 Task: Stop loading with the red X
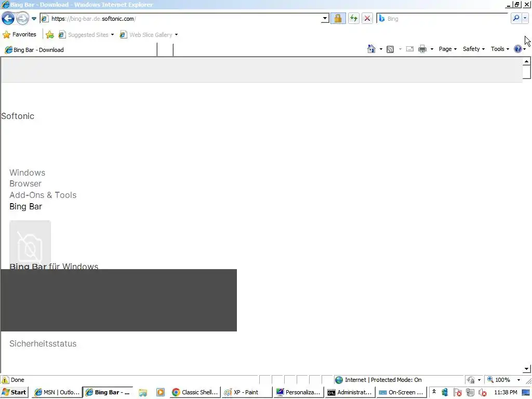(x=367, y=18)
